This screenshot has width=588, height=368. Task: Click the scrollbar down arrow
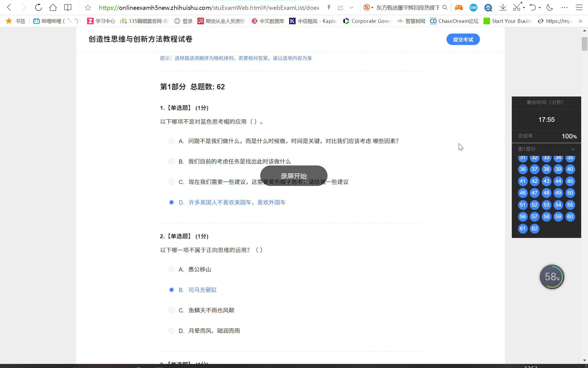coord(584,360)
